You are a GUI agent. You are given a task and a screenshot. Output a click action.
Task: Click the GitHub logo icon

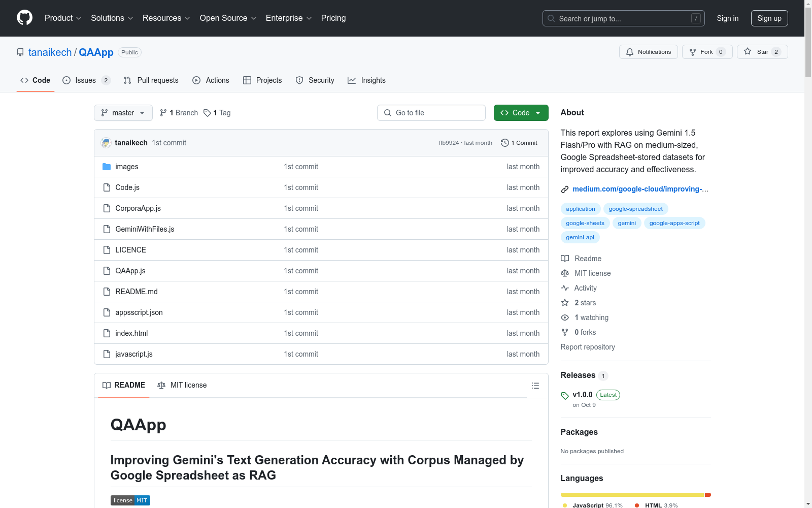pyautogui.click(x=24, y=18)
